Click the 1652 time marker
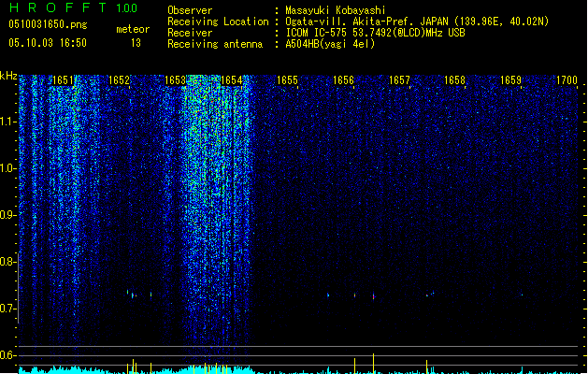This screenshot has width=588, height=374. (x=119, y=80)
